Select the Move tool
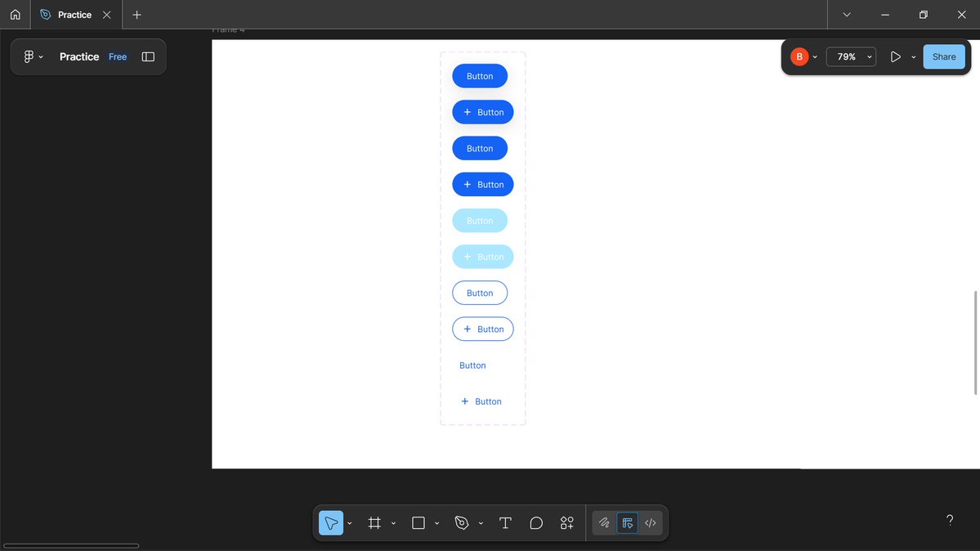 tap(330, 522)
